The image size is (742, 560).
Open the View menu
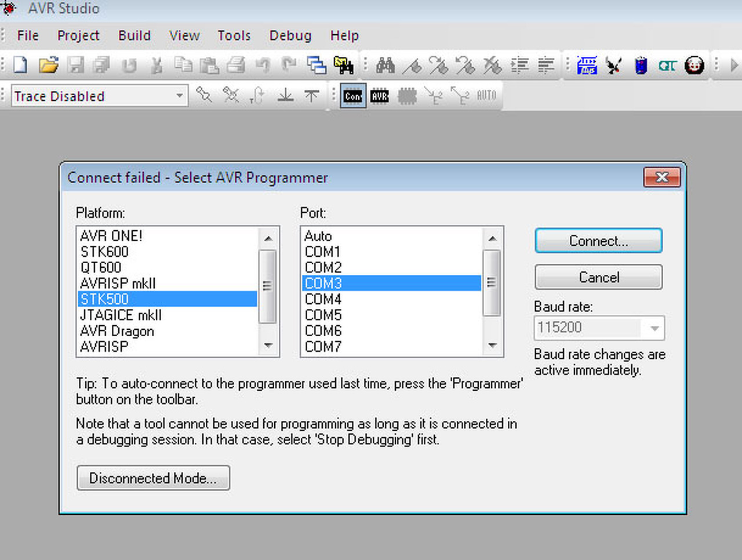pyautogui.click(x=184, y=35)
